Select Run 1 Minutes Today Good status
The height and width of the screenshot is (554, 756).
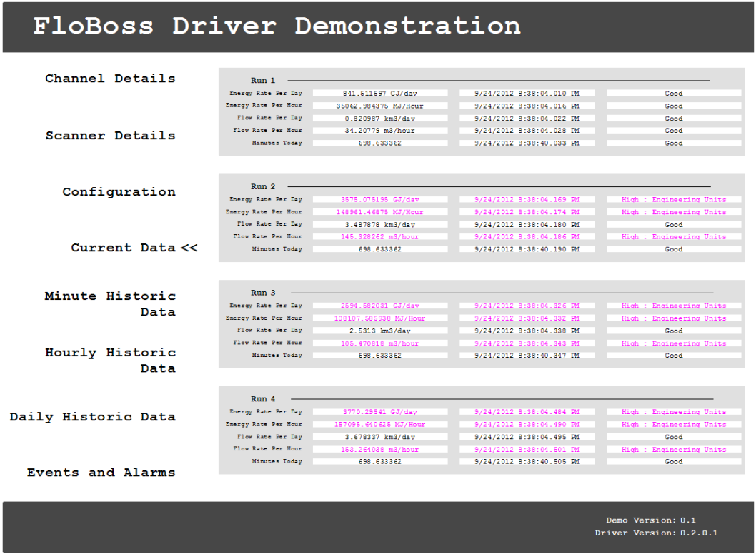point(674,143)
